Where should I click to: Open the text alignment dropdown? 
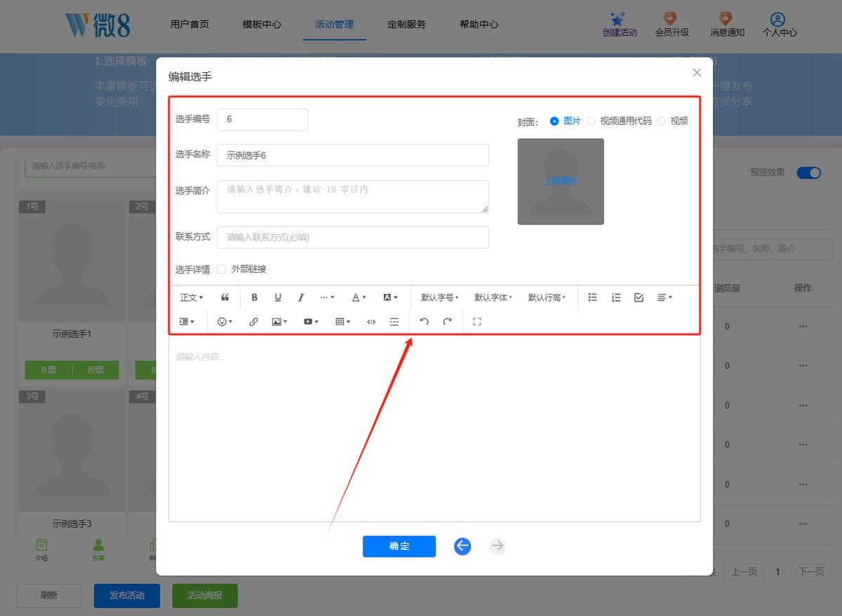pos(664,297)
